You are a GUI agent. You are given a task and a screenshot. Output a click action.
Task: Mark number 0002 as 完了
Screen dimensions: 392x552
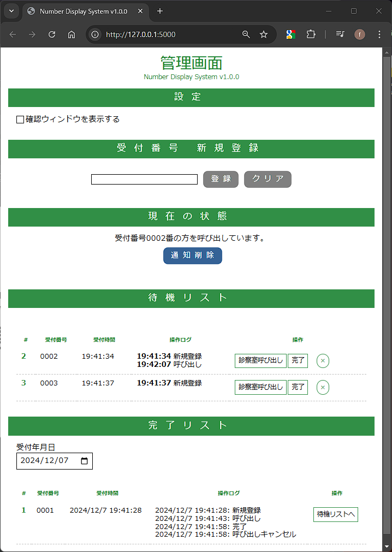pos(298,361)
